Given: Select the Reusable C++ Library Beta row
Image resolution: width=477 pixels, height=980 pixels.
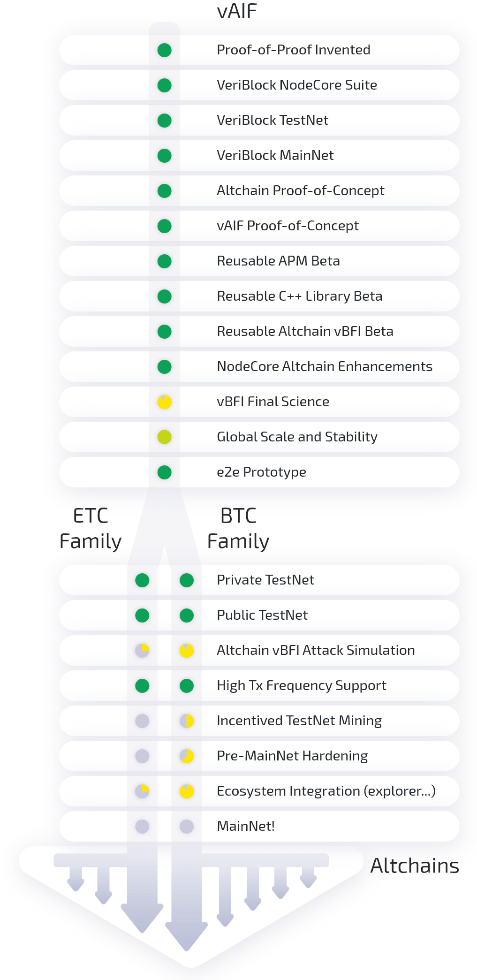Looking at the screenshot, I should pyautogui.click(x=259, y=296).
